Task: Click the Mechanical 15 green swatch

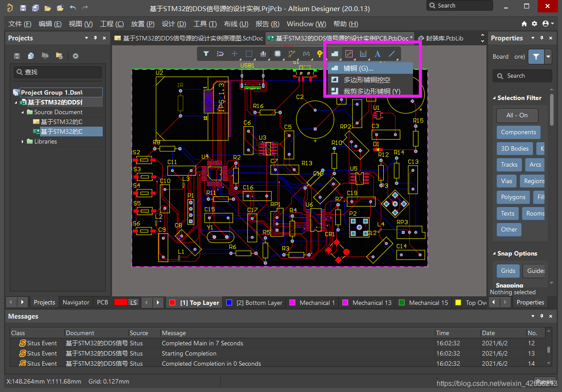Action: (x=402, y=303)
